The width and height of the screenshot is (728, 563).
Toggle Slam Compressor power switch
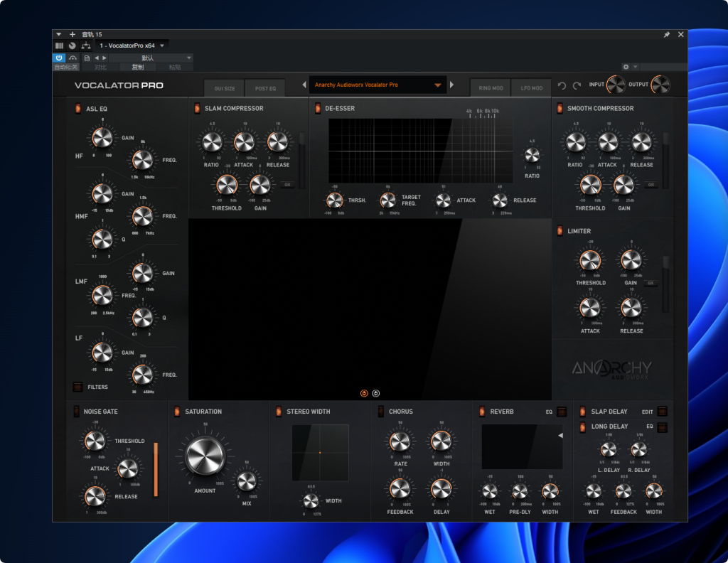click(x=197, y=108)
